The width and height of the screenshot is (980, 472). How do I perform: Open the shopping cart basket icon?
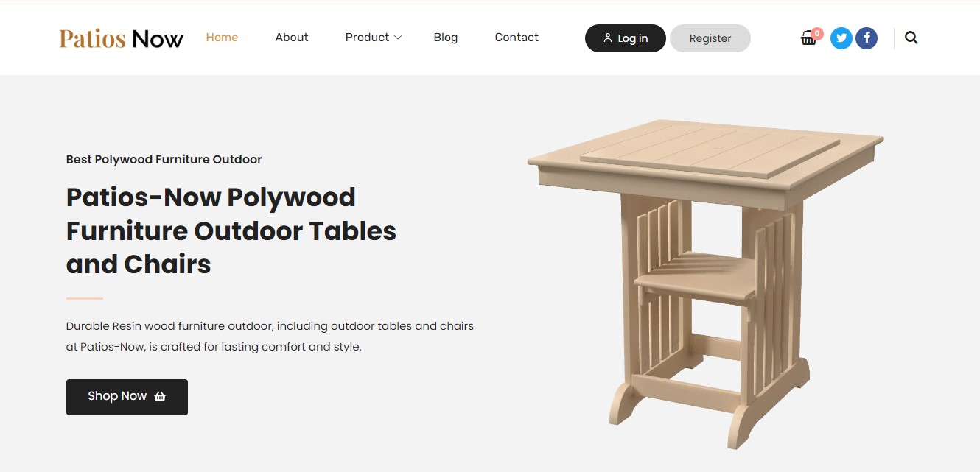pos(808,40)
